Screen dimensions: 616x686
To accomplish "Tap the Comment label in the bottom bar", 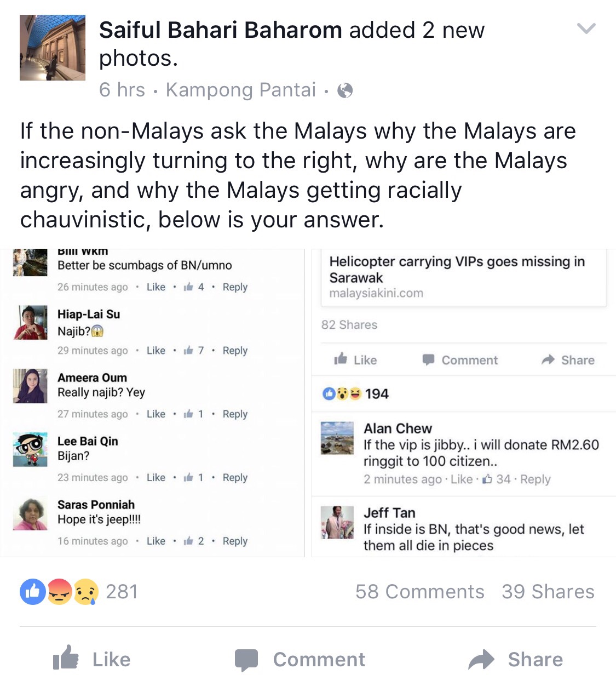I will pos(319,660).
